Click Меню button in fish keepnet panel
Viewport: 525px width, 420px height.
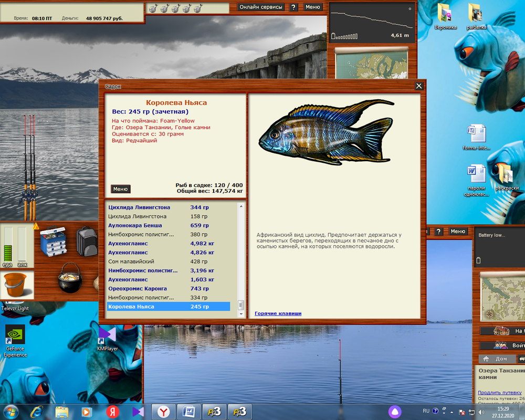coord(120,189)
